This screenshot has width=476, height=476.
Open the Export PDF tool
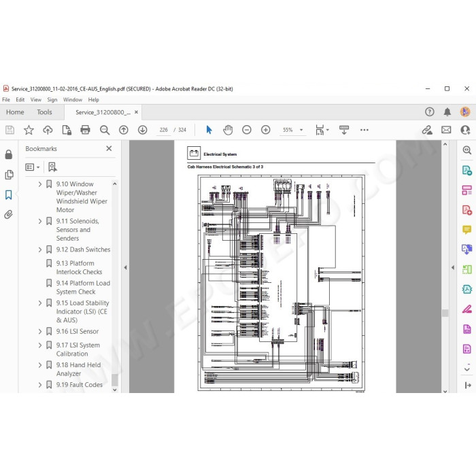click(x=466, y=170)
